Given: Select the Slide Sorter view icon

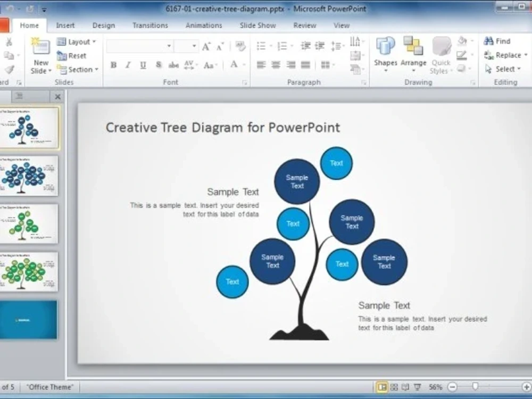Looking at the screenshot, I should point(394,387).
